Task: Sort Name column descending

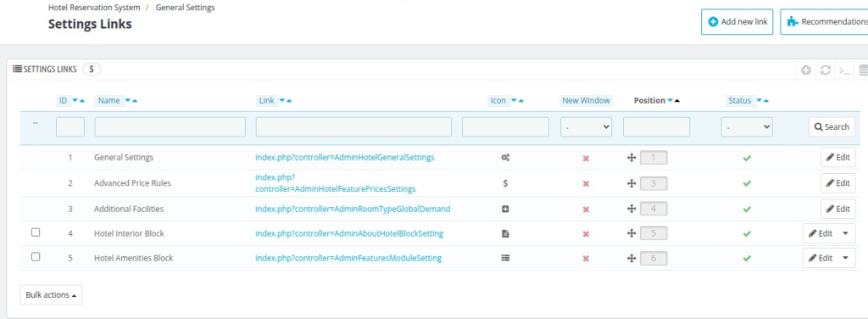Action: tap(128, 101)
